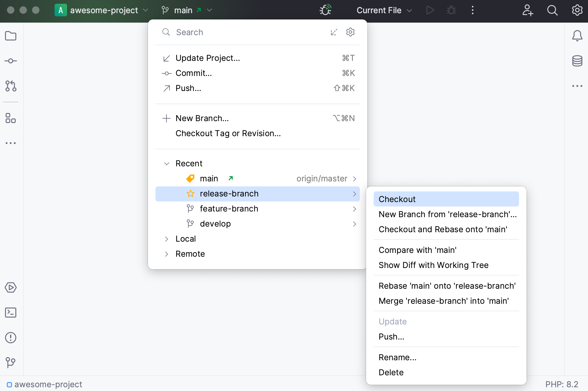Open the Notifications panel

tap(577, 36)
